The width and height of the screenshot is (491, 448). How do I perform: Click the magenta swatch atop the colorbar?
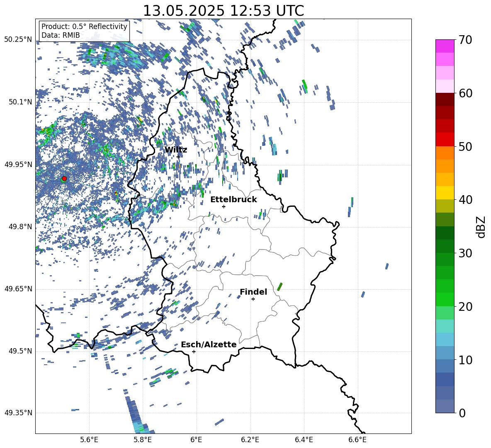[445, 46]
